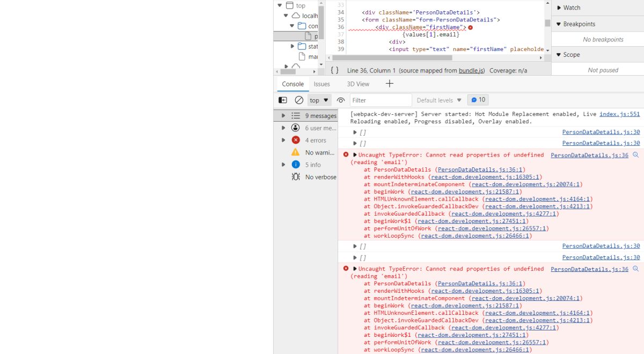Expand the first empty array log entry
Screen dimensions: 644x354
click(x=355, y=132)
